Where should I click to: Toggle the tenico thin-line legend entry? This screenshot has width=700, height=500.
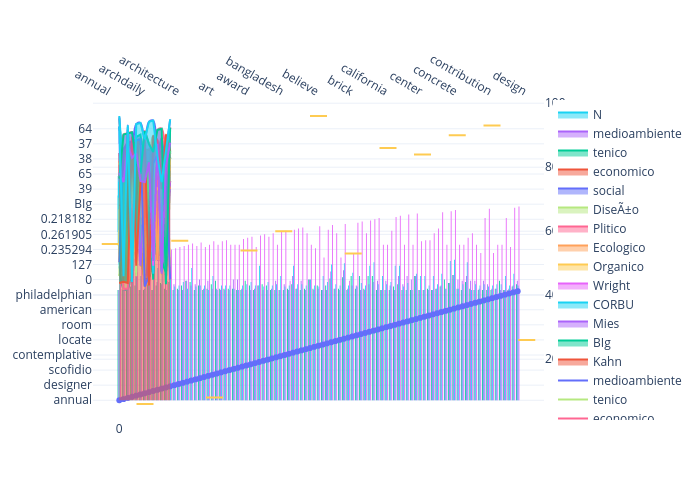(x=609, y=399)
